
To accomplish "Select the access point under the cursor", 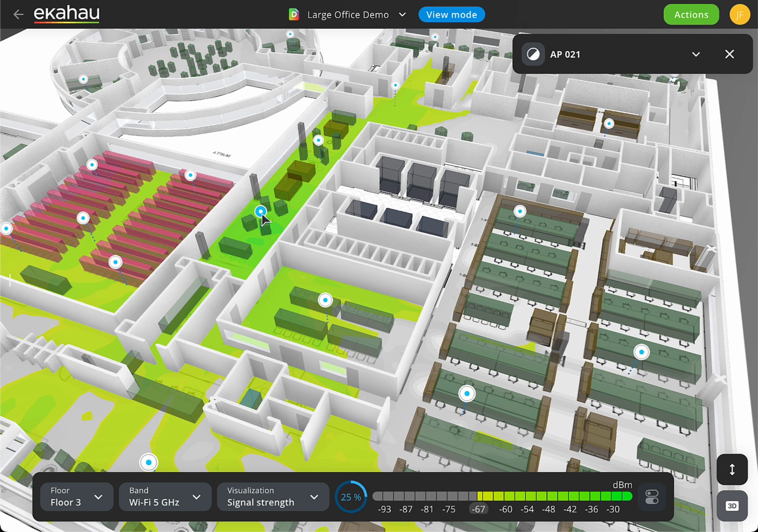I will (261, 212).
